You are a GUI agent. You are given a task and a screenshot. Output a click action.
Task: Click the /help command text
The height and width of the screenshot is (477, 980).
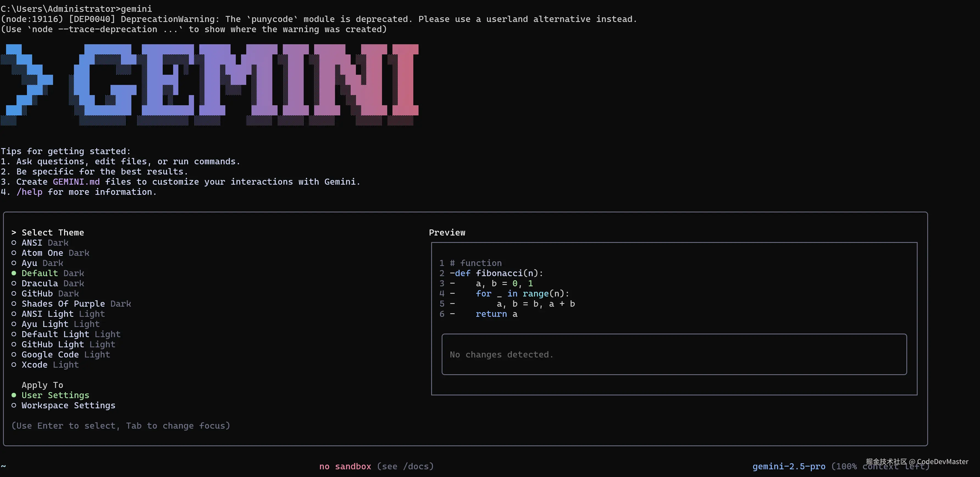point(29,192)
